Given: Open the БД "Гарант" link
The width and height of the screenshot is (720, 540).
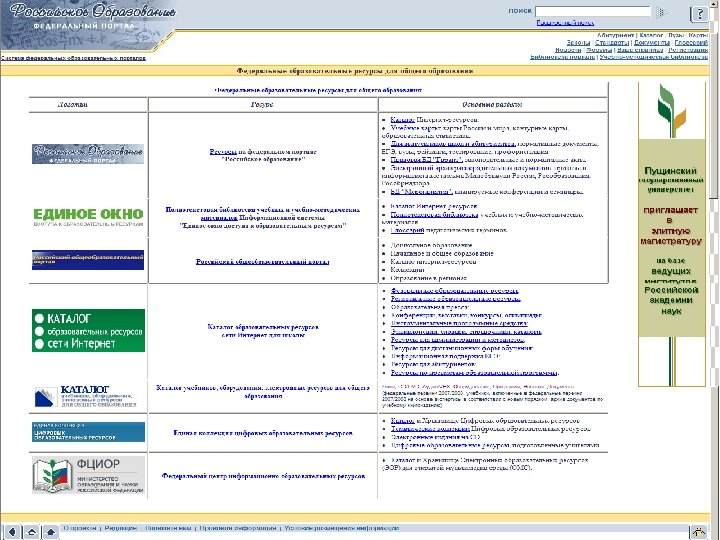Looking at the screenshot, I should pos(426,160).
